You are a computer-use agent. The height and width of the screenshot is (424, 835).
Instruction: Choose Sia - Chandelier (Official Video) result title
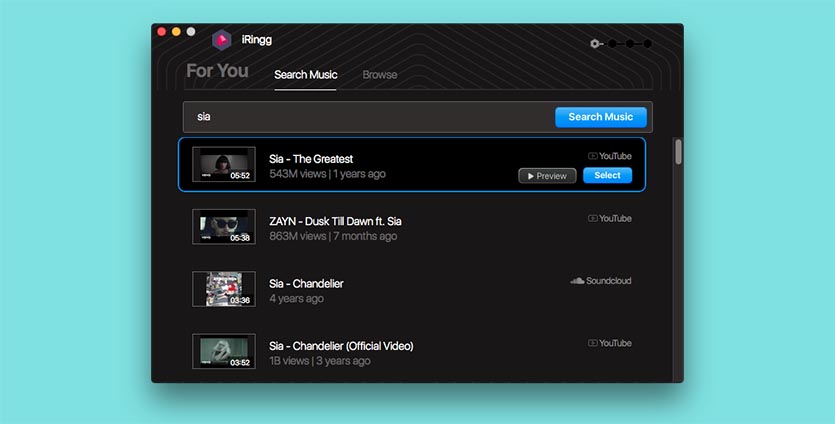pyautogui.click(x=341, y=346)
